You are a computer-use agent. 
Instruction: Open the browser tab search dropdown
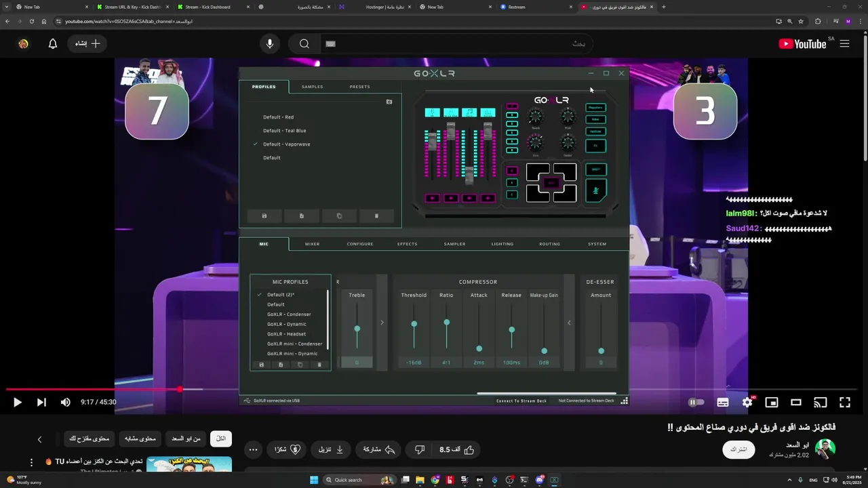[7, 7]
